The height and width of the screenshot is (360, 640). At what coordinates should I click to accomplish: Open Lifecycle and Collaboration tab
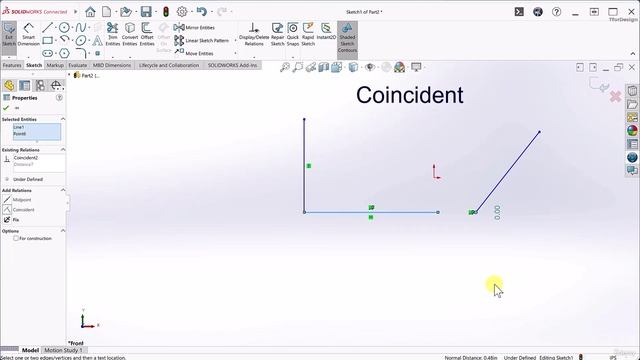click(169, 65)
